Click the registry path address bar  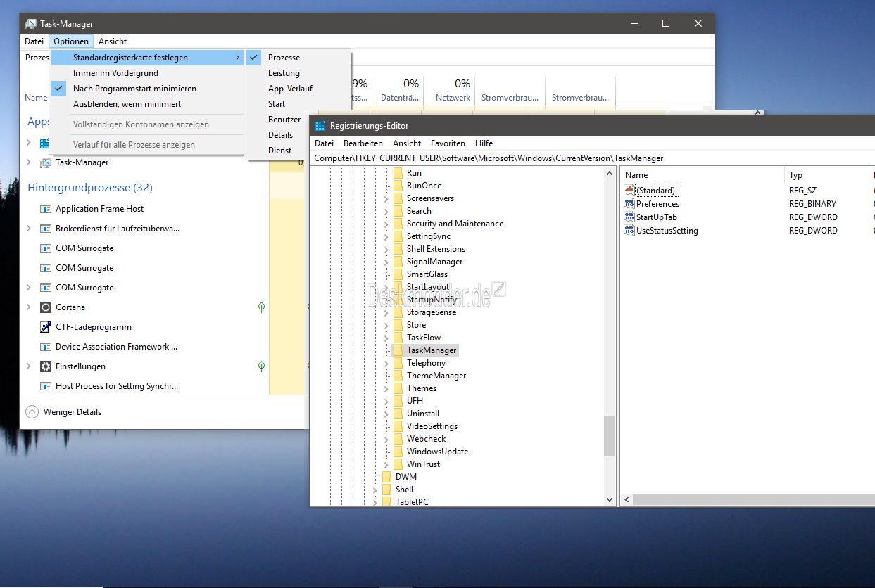click(593, 158)
